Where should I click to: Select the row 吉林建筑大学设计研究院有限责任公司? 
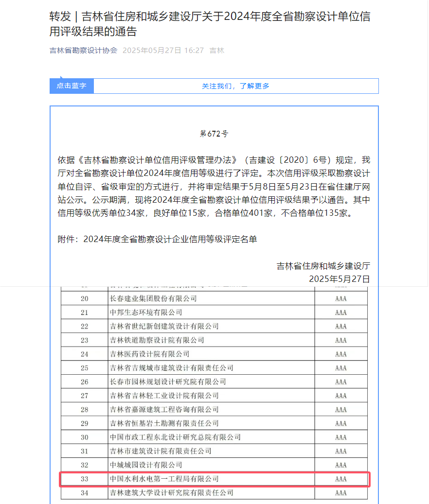click(214, 493)
